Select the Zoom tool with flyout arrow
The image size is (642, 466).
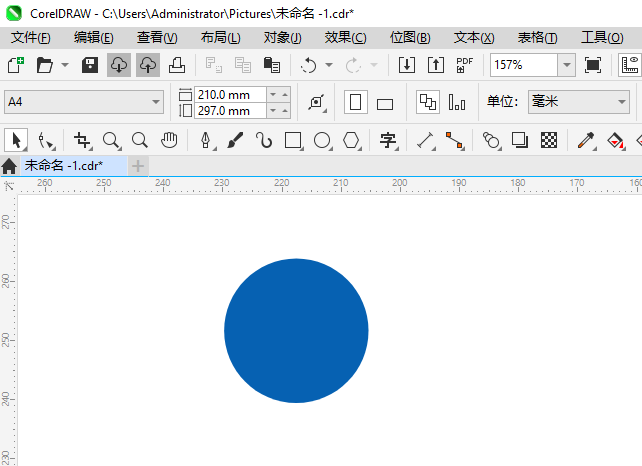pos(111,140)
